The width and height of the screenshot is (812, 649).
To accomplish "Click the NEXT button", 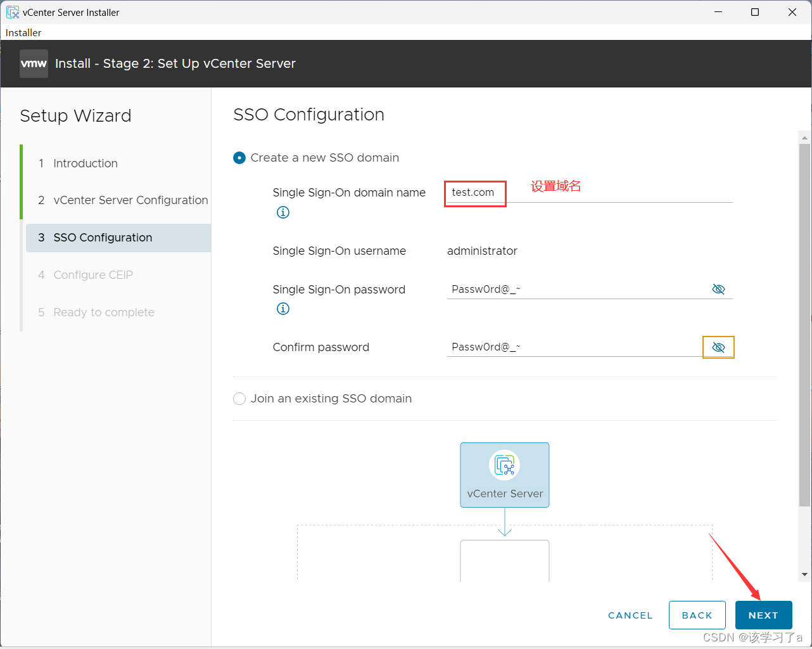I will (x=763, y=615).
